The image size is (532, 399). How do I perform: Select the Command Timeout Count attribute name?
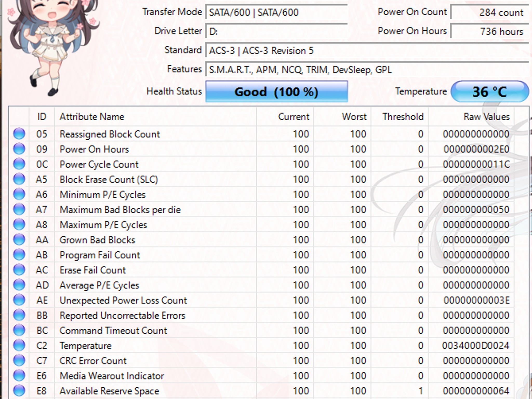point(113,330)
